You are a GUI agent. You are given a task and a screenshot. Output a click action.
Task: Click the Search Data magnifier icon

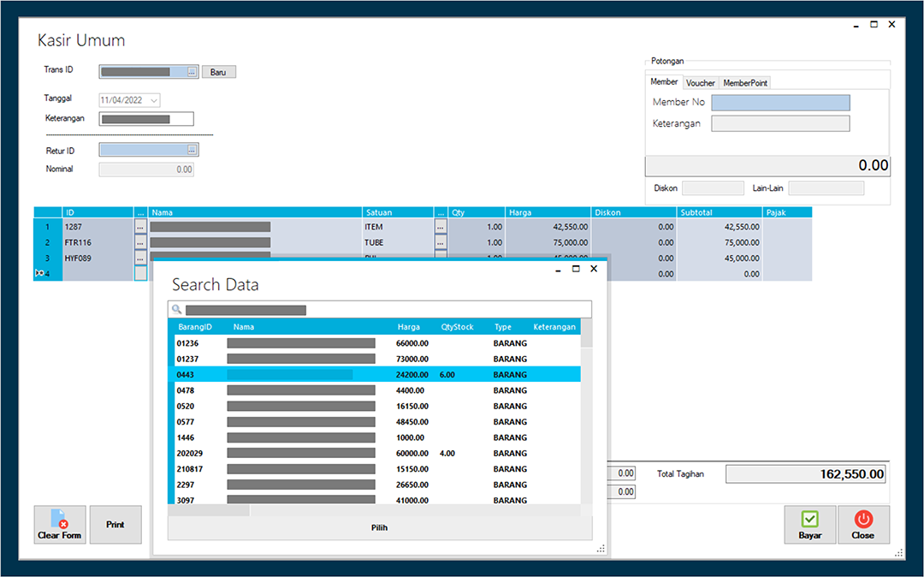[x=176, y=309]
